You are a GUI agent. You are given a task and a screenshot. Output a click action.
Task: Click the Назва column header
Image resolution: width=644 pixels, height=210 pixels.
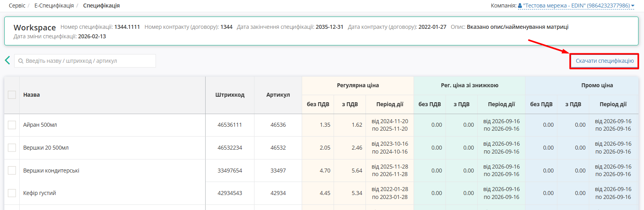pyautogui.click(x=32, y=95)
